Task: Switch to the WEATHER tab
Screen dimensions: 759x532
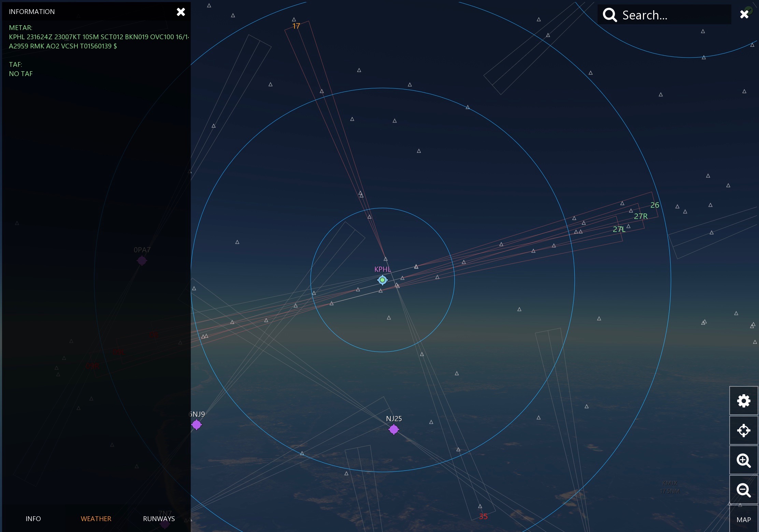Action: coord(96,519)
